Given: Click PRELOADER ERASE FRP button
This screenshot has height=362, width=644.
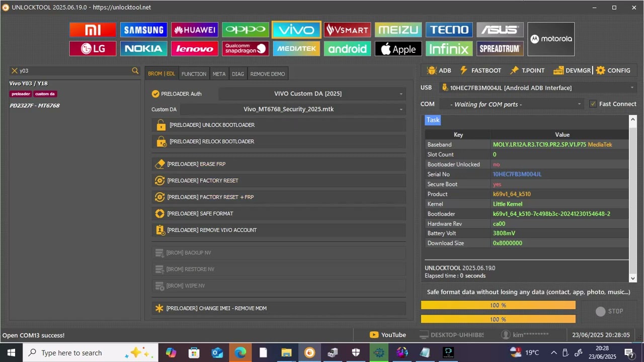Looking at the screenshot, I should [279, 164].
